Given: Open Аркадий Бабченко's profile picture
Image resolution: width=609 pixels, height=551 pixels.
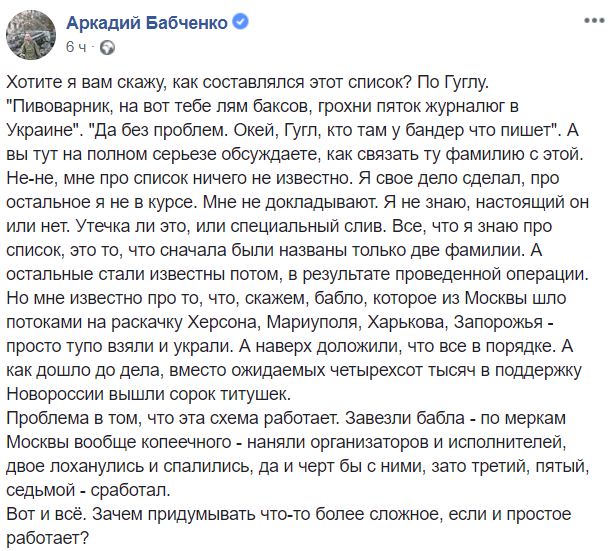Looking at the screenshot, I should [x=31, y=35].
